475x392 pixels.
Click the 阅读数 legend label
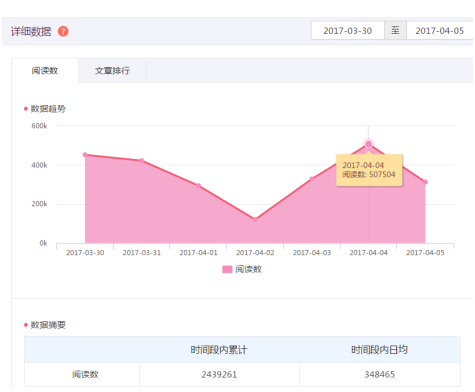[x=248, y=269]
